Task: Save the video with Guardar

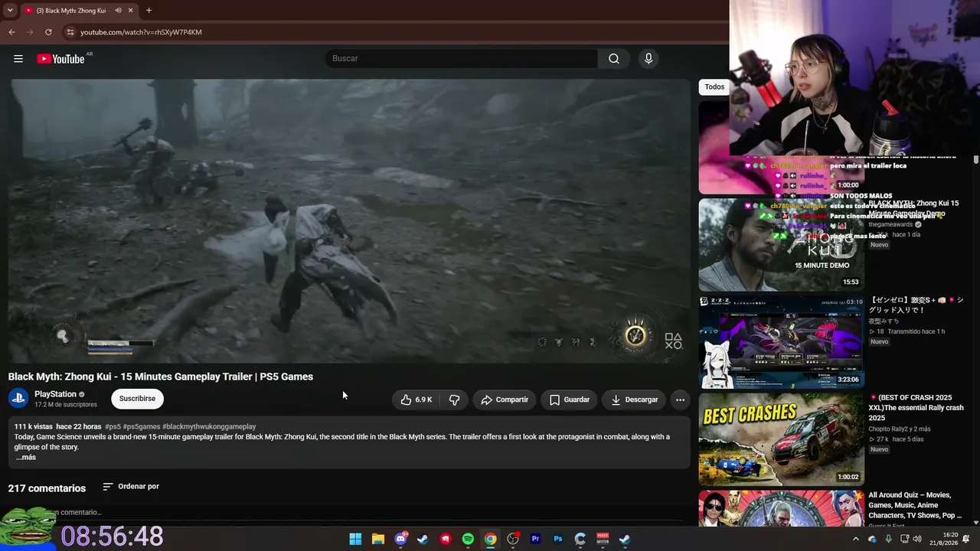Action: click(x=570, y=399)
